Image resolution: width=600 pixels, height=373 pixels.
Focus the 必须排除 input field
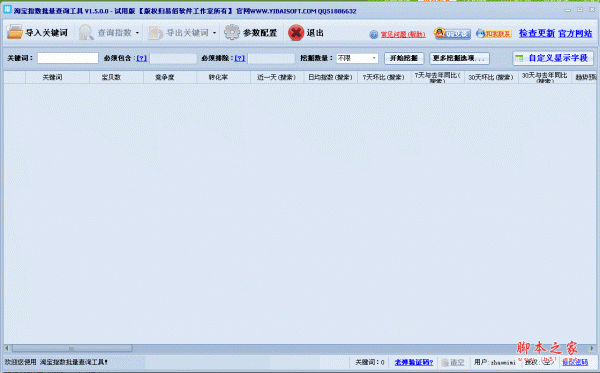point(271,58)
